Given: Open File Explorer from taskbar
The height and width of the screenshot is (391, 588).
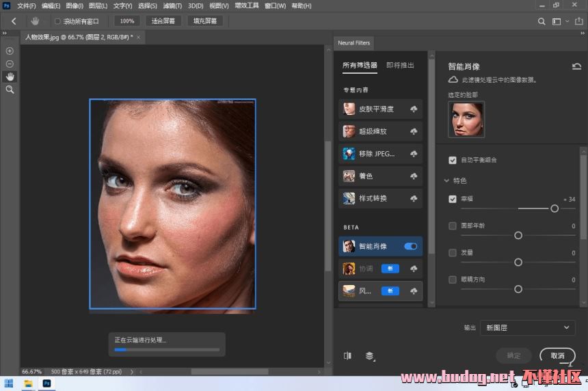Looking at the screenshot, I should coord(28,383).
